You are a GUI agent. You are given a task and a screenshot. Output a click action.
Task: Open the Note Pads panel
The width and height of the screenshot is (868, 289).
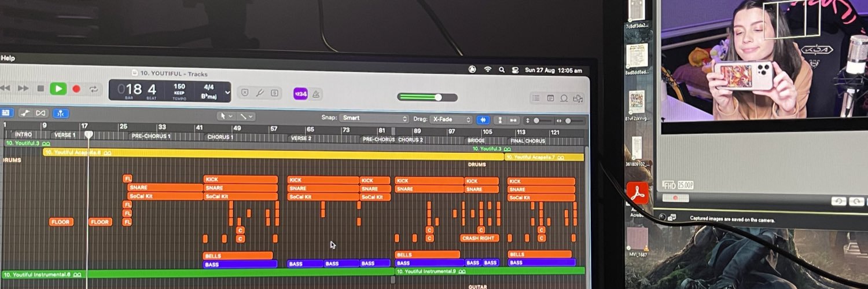(550, 98)
